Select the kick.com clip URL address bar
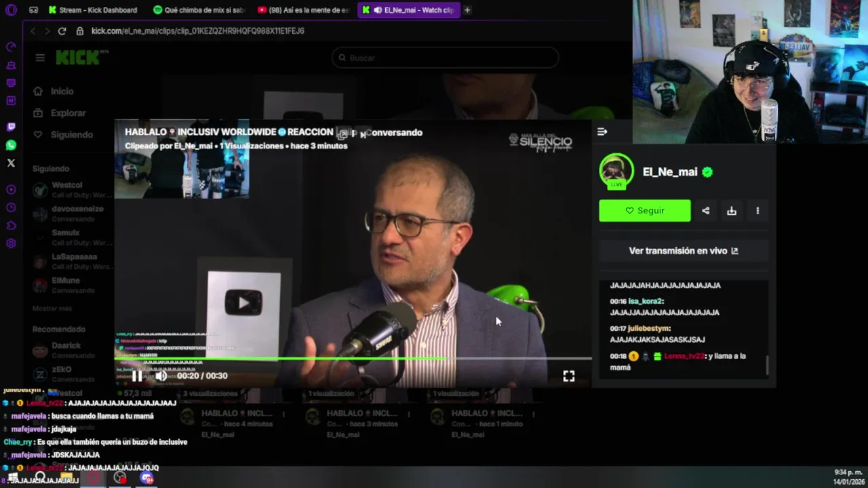The width and height of the screenshot is (868, 488). [x=198, y=31]
